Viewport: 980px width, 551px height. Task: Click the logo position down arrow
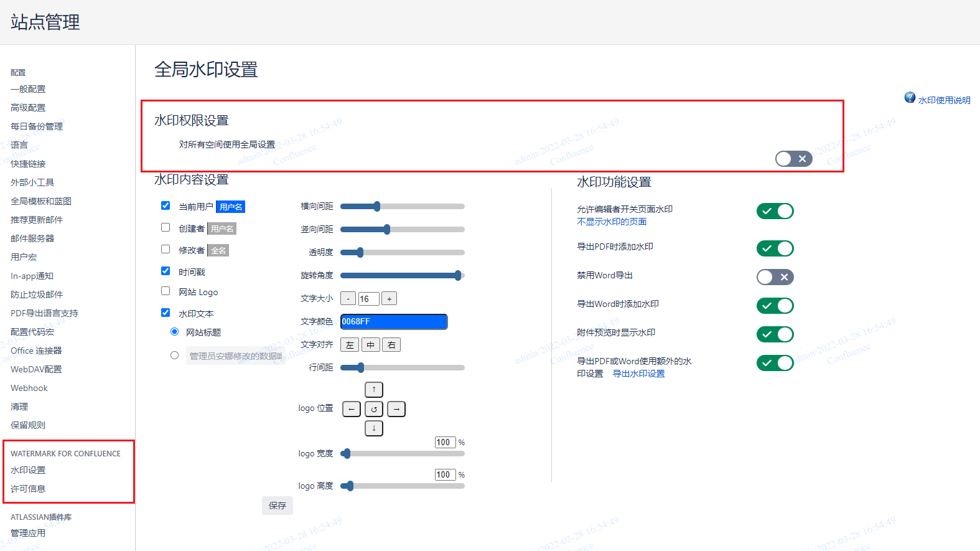(373, 428)
